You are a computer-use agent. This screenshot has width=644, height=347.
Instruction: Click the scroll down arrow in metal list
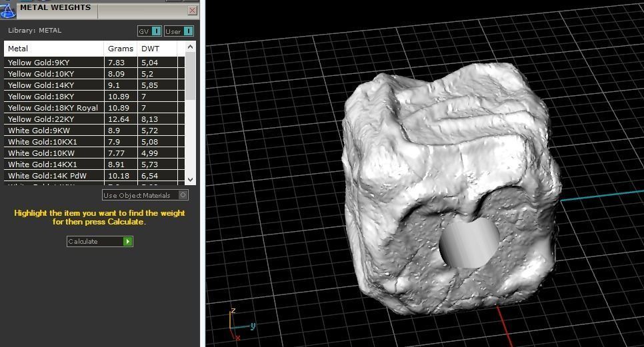pos(190,179)
